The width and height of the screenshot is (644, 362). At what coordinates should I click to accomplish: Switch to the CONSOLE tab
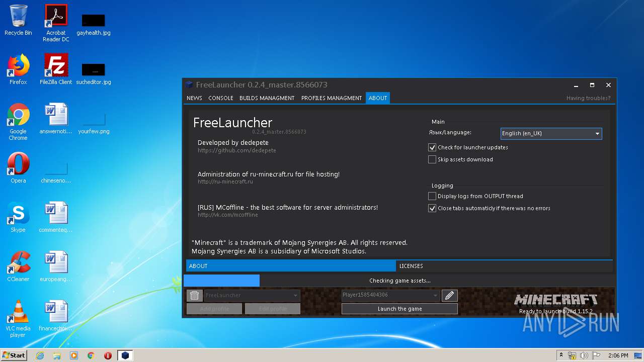point(221,98)
